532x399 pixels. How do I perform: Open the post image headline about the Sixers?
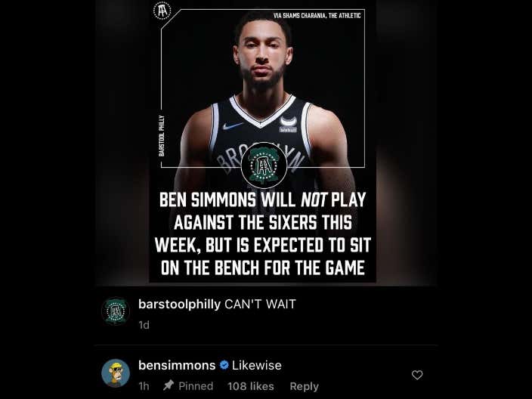click(x=263, y=234)
